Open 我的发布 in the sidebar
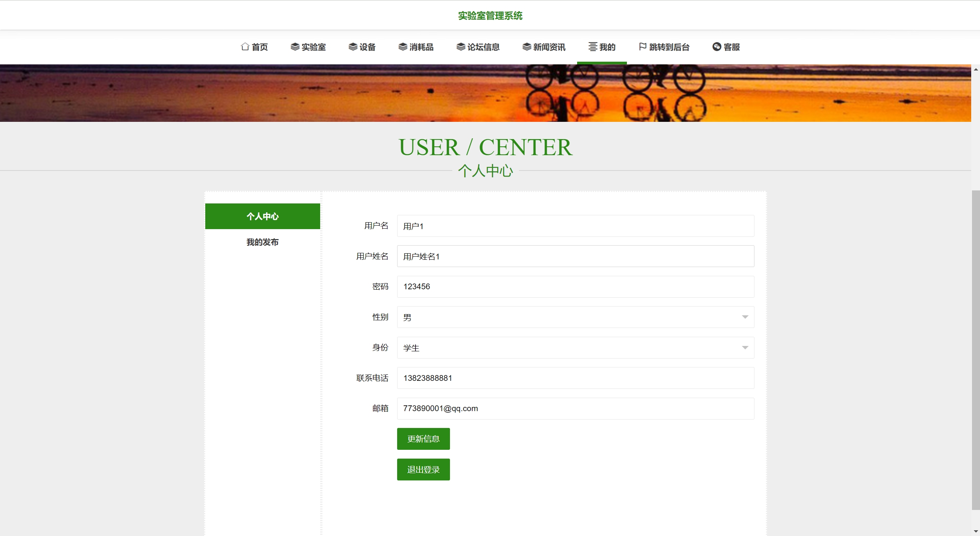Image resolution: width=980 pixels, height=536 pixels. [262, 242]
